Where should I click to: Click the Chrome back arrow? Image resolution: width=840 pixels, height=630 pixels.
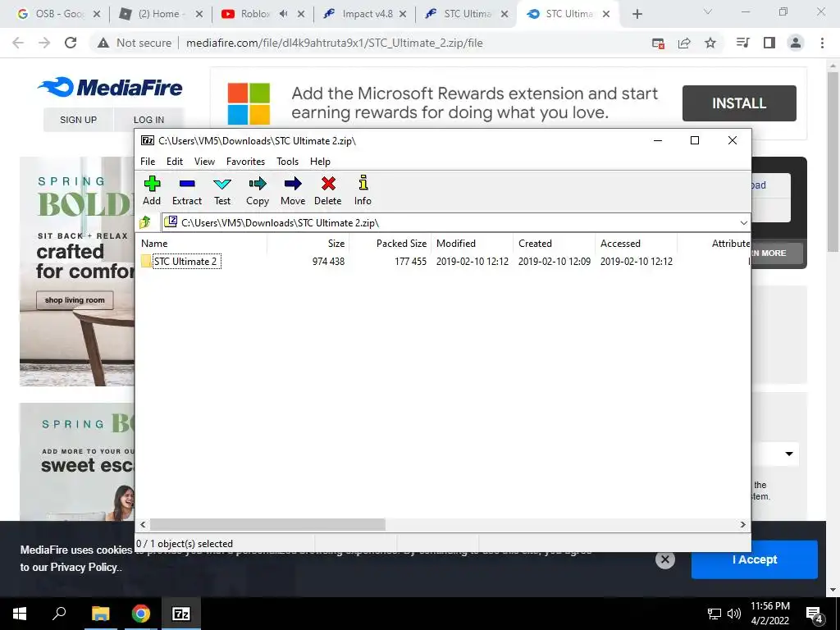tap(18, 43)
